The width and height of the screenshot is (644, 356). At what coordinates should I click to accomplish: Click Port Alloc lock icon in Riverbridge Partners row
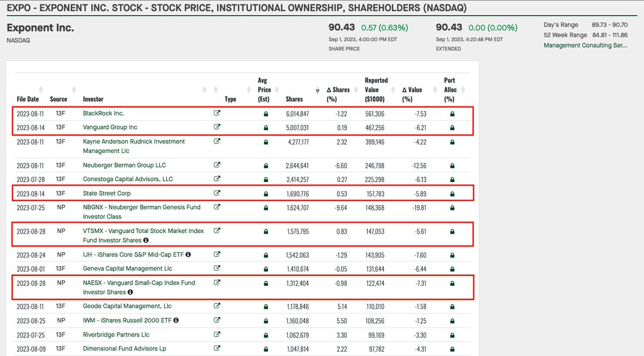pyautogui.click(x=452, y=335)
